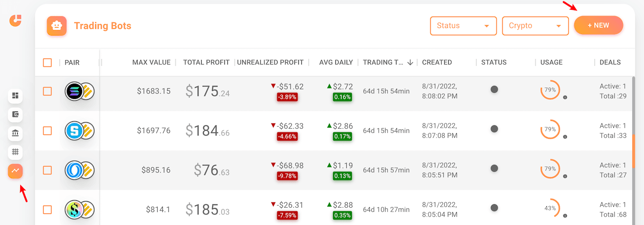
Task: Open the dashboard icon in the sidebar
Action: (15, 95)
